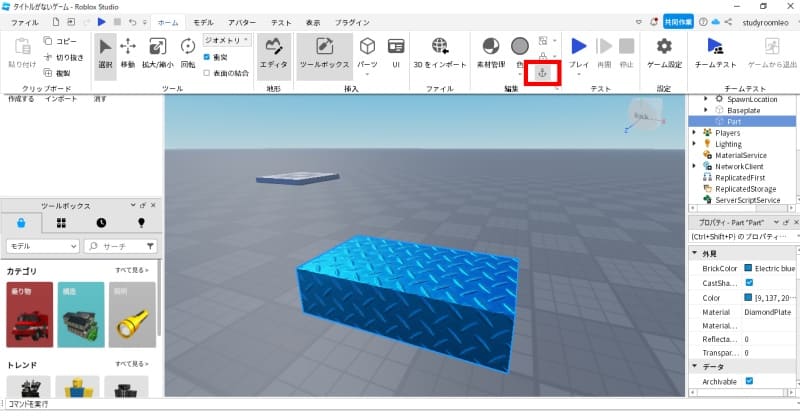800x418 pixels.
Task: Switch to the 表示 ribbon tab
Action: click(x=313, y=22)
